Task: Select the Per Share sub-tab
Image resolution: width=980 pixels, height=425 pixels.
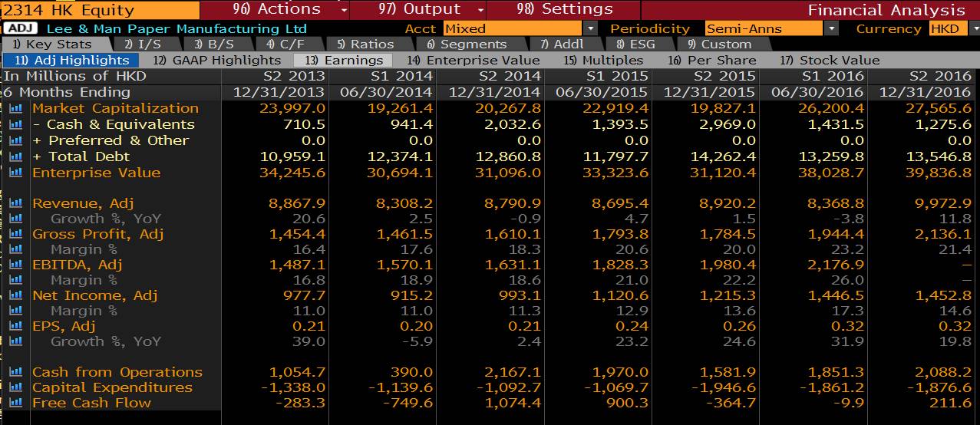Action: [x=711, y=60]
